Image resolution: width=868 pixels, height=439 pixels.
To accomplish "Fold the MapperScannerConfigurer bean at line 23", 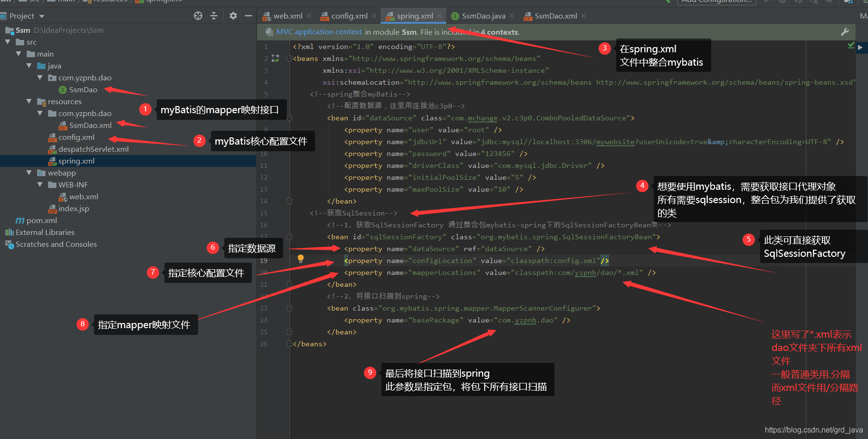I will click(x=289, y=308).
